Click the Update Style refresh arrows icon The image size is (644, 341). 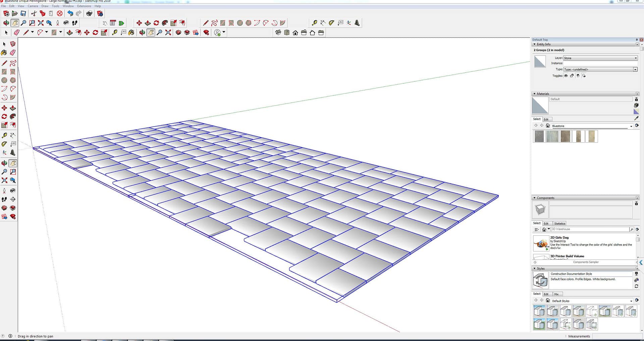pyautogui.click(x=636, y=286)
